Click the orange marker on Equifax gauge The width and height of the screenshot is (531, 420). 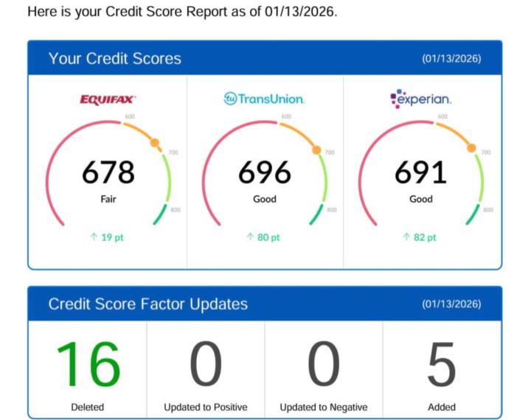(x=155, y=143)
